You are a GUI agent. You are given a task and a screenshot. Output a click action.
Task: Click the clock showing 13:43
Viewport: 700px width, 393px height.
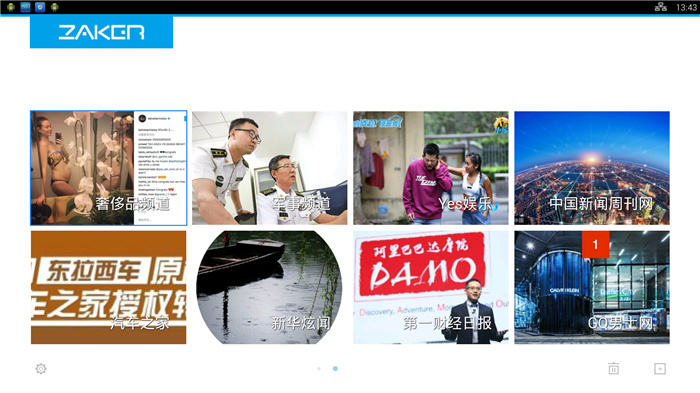[x=686, y=7]
